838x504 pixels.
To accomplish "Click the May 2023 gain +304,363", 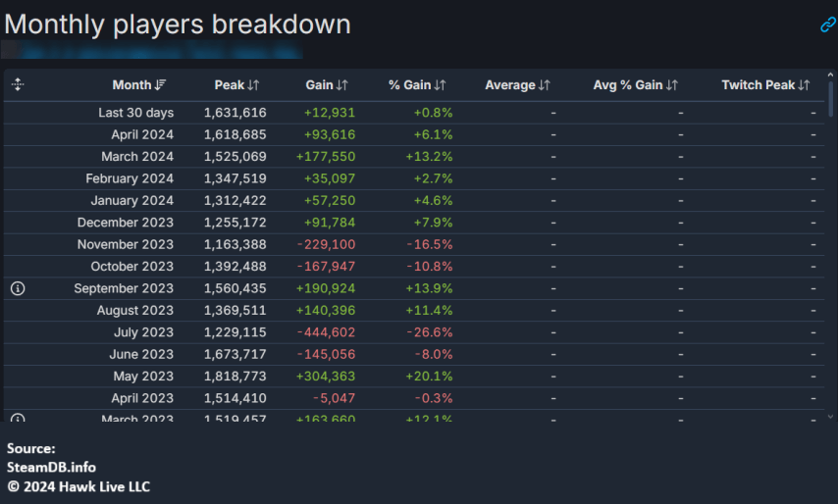I will [x=325, y=377].
